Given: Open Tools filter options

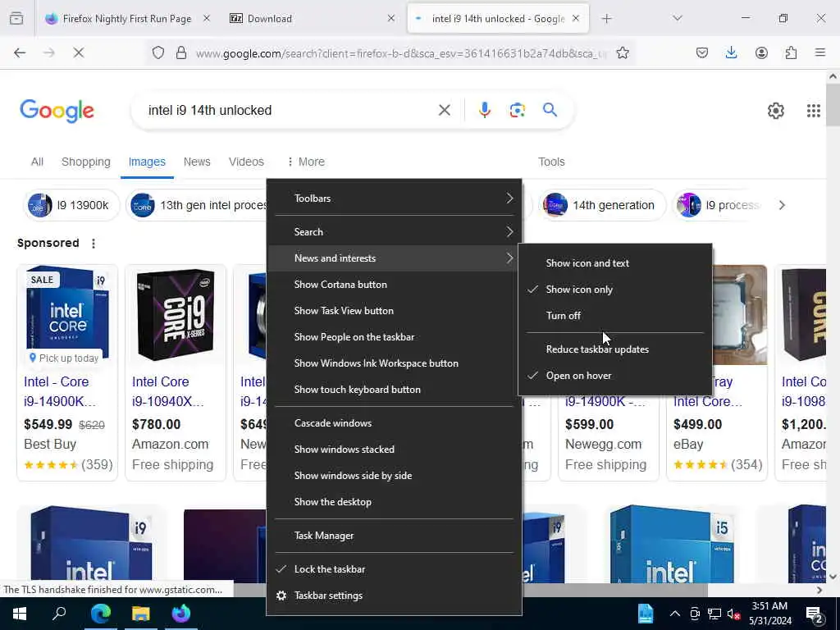Looking at the screenshot, I should point(551,162).
